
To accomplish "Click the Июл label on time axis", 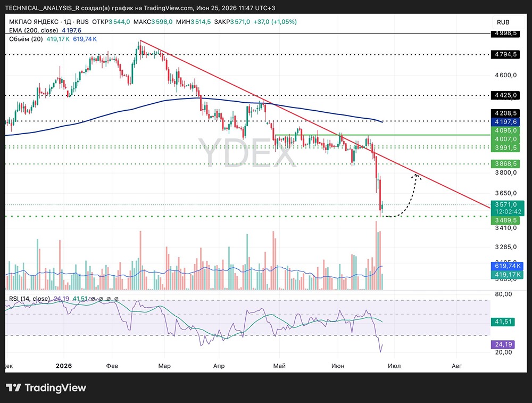I will click(x=394, y=366).
